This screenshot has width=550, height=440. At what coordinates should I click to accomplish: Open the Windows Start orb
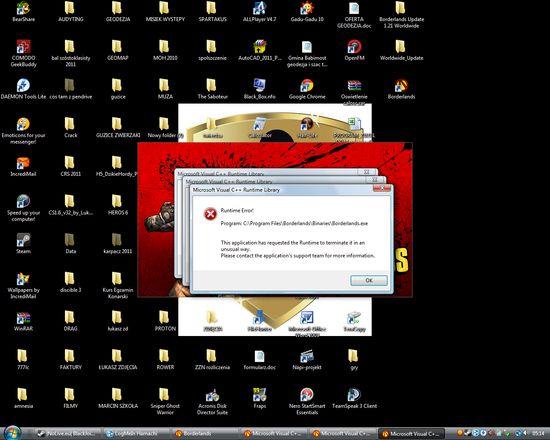pos(12,433)
